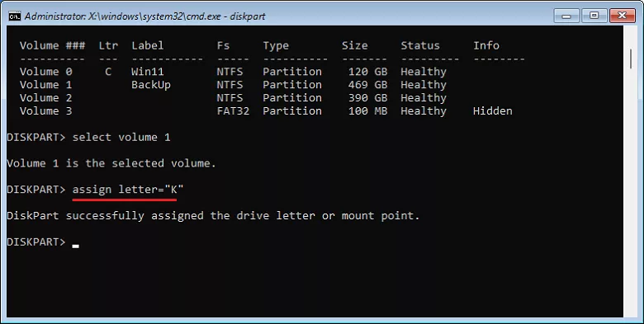This screenshot has height=324, width=644.
Task: Click the blinking cursor at the last DISKPART prompt
Action: pyautogui.click(x=76, y=246)
